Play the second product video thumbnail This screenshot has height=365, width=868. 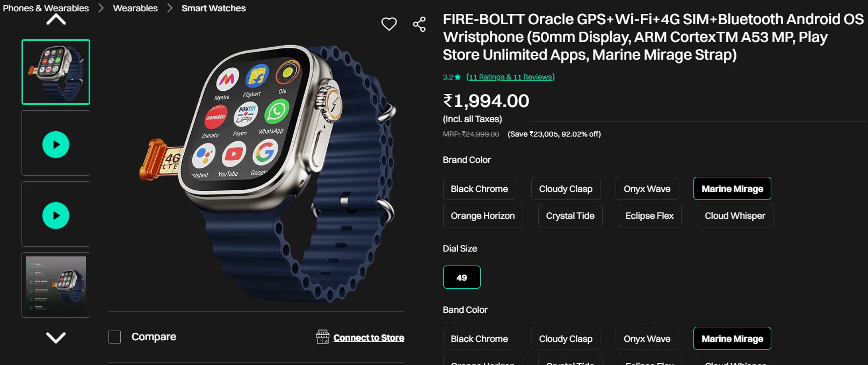click(x=56, y=215)
